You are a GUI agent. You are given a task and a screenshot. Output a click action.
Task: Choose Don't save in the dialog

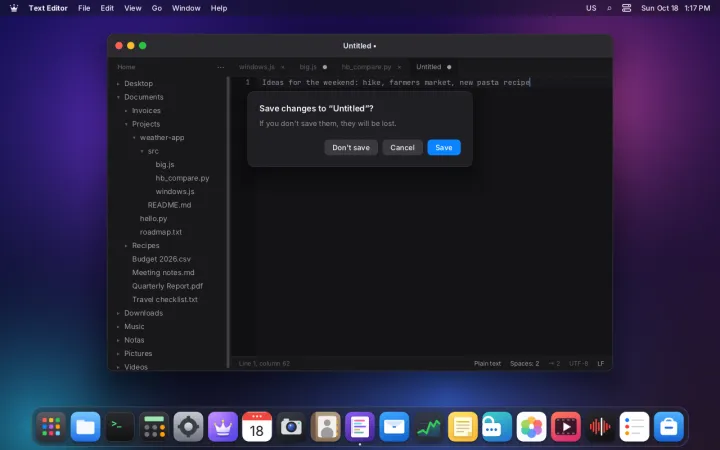[x=351, y=147]
